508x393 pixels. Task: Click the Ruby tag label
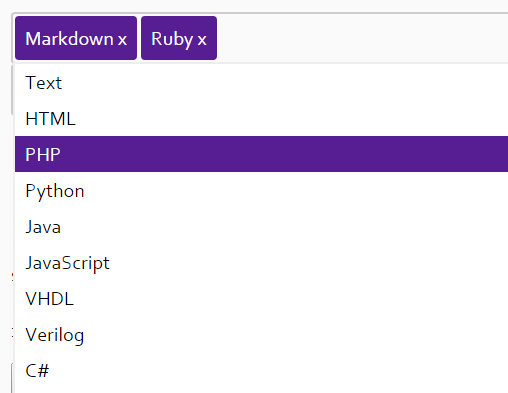(172, 39)
